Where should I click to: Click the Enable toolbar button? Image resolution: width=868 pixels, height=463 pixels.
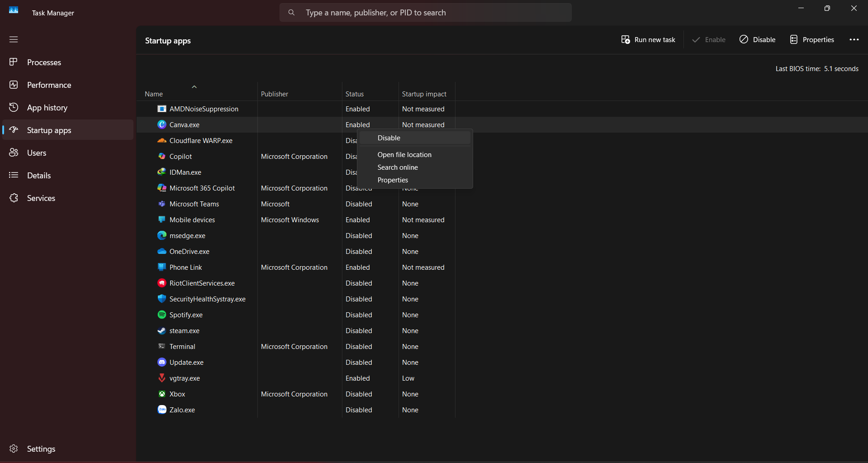[x=709, y=40]
